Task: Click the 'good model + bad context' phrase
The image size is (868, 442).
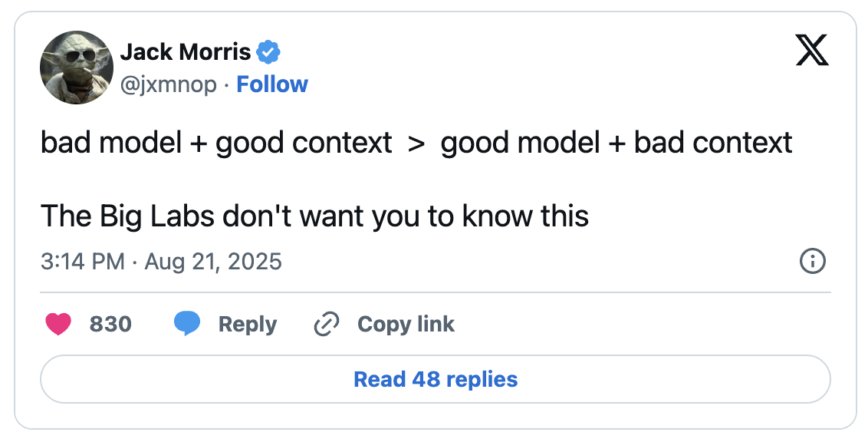Action: 616,143
